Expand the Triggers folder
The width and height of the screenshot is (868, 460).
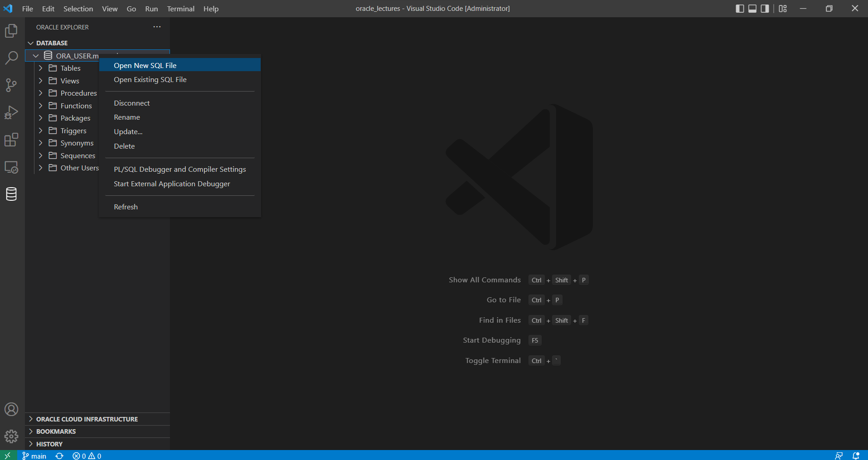[x=40, y=131]
